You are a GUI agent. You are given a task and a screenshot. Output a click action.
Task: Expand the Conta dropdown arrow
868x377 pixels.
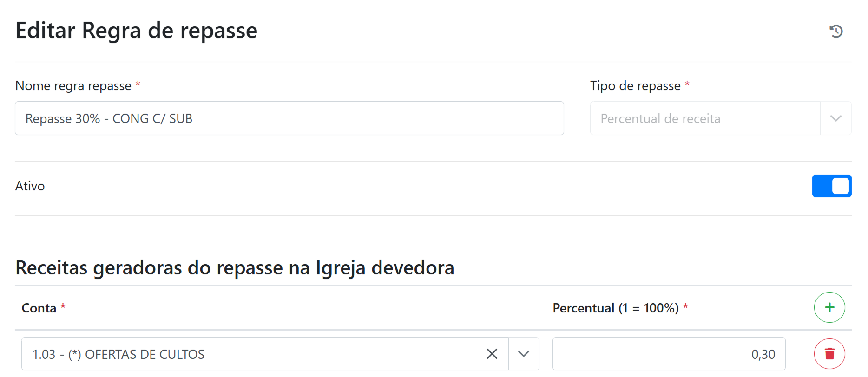coord(524,354)
